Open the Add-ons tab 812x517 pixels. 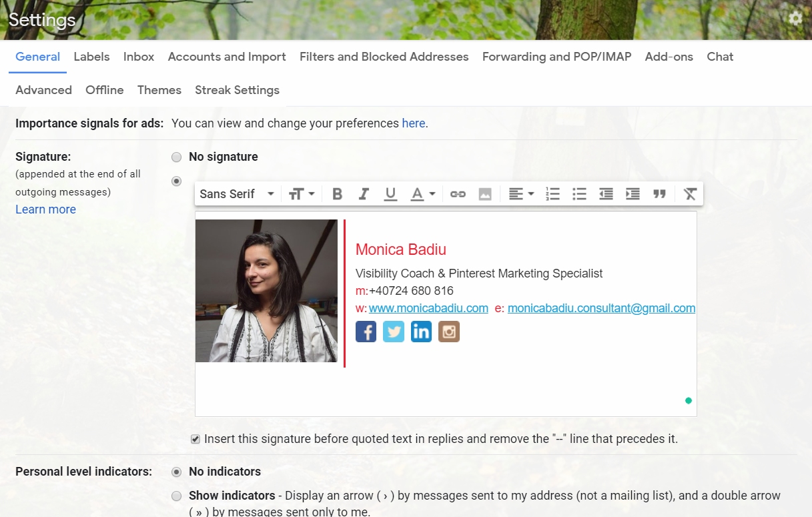(x=669, y=57)
